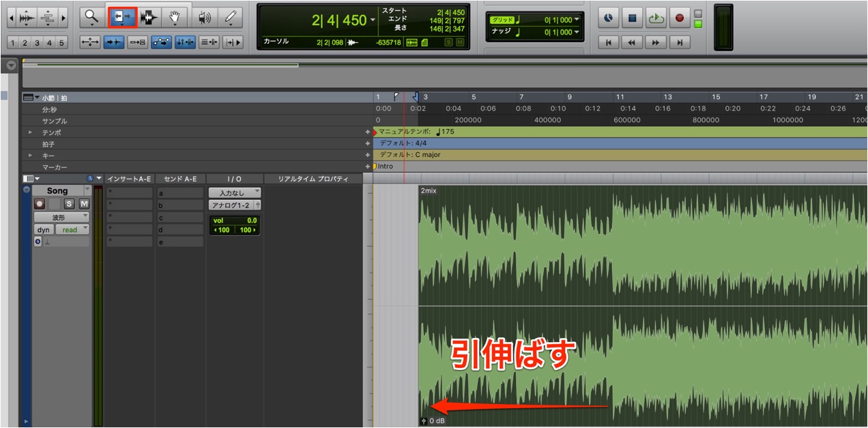Open the Nudge value dropdown
868x428 pixels.
pos(577,32)
